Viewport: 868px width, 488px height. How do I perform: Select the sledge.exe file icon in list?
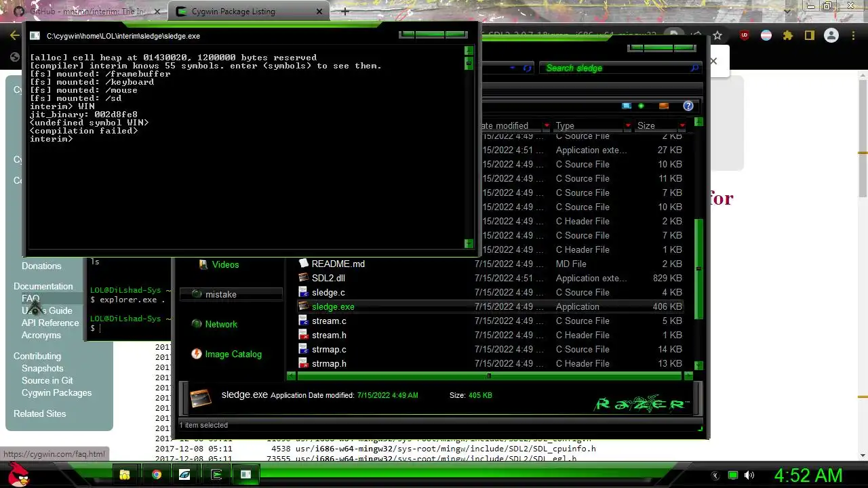(303, 306)
